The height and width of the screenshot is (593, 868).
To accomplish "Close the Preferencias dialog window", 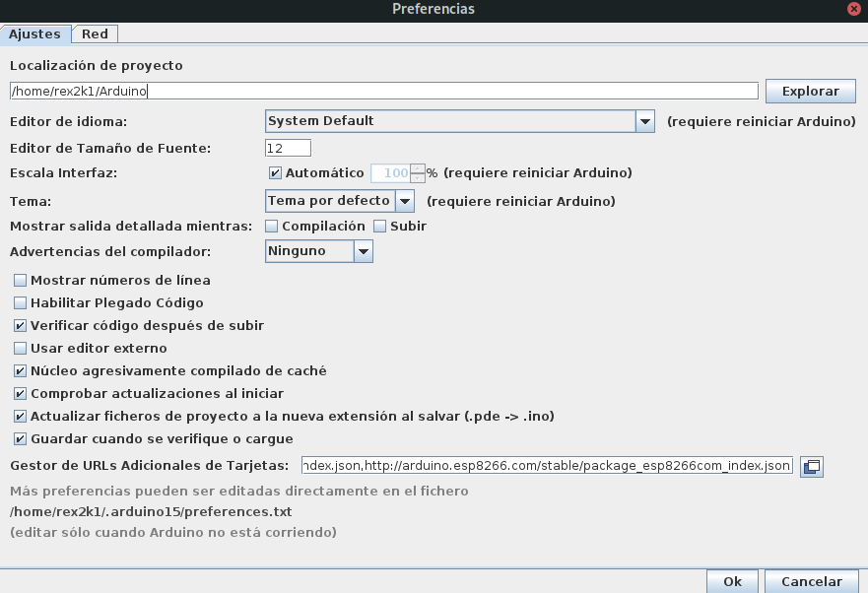I will coord(853,9).
